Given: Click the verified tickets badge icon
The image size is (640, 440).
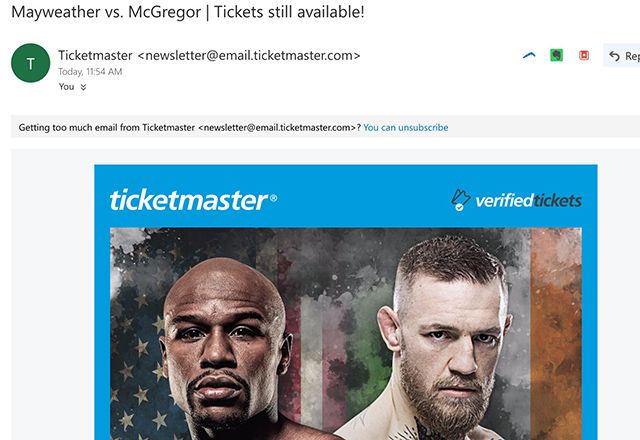Looking at the screenshot, I should point(460,200).
